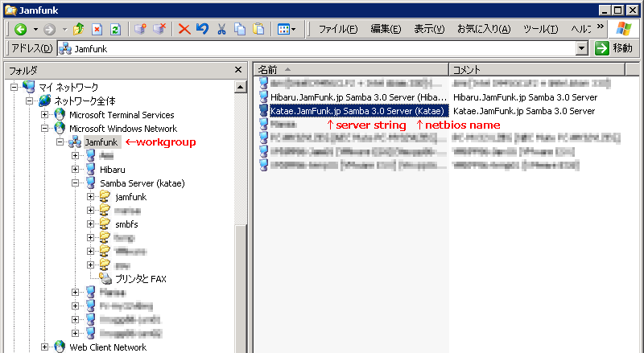Collapse the Samba Server (katae) node
This screenshot has width=644, height=353.
tap(75, 183)
